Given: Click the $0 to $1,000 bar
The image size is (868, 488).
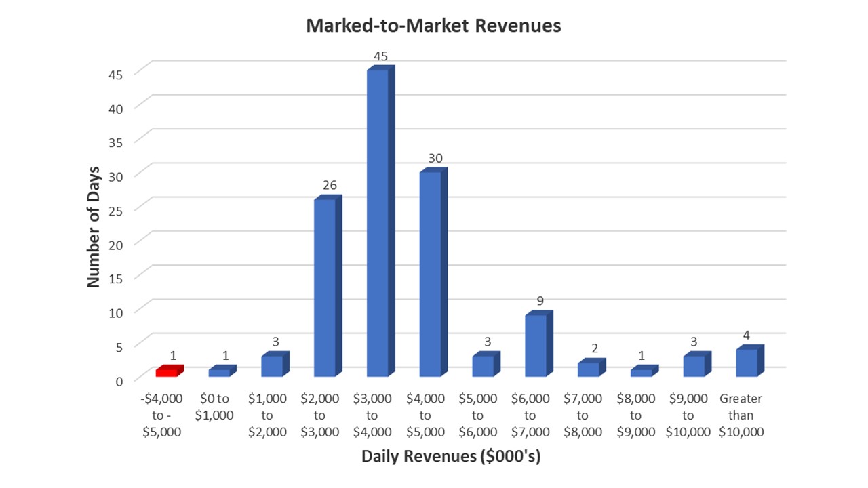Looking at the screenshot, I should (220, 372).
